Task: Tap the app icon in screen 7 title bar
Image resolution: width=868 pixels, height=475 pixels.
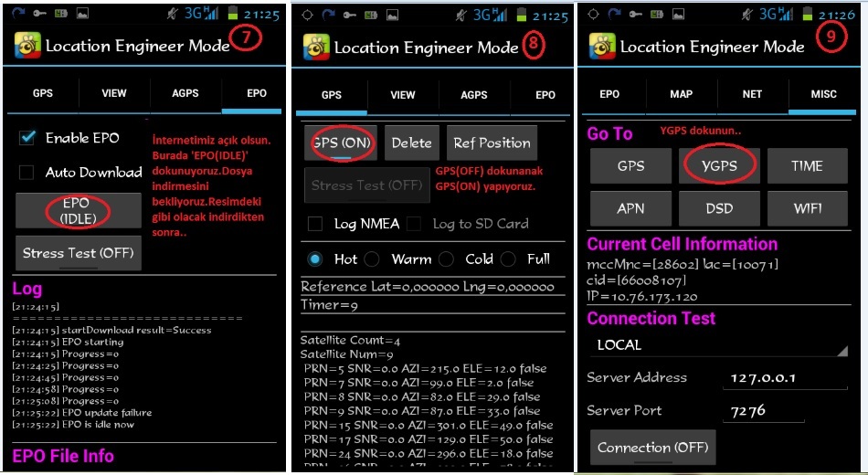Action: pos(26,45)
